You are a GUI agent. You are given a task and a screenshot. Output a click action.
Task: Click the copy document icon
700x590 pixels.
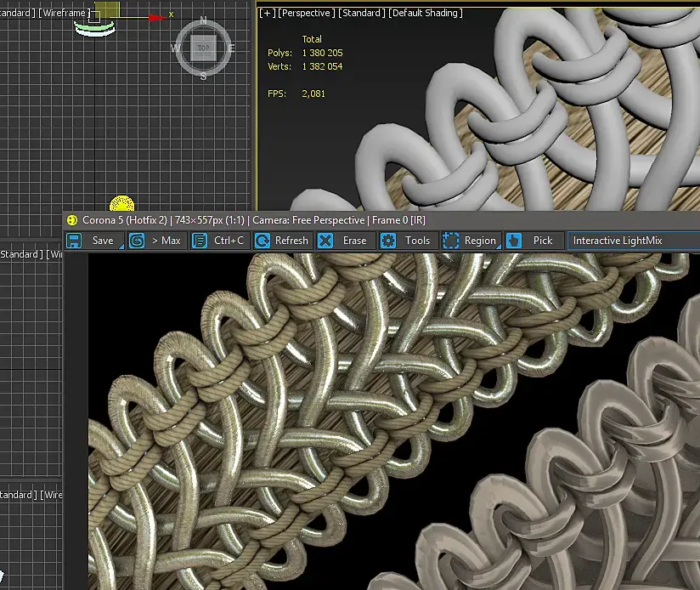[x=199, y=241]
